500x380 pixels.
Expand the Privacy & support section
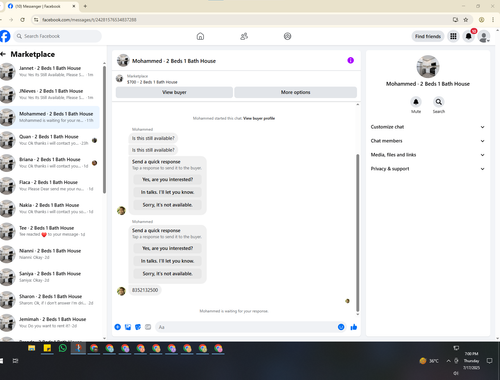(427, 169)
